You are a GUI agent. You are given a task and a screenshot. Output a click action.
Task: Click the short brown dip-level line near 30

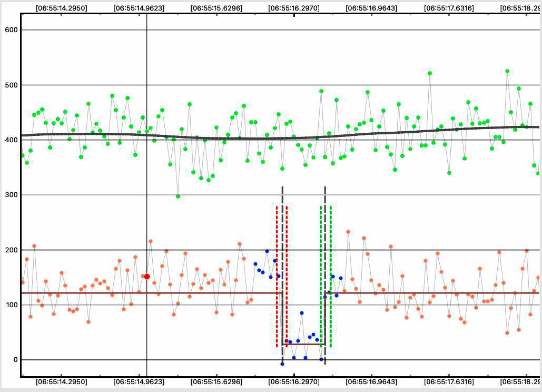coord(304,344)
